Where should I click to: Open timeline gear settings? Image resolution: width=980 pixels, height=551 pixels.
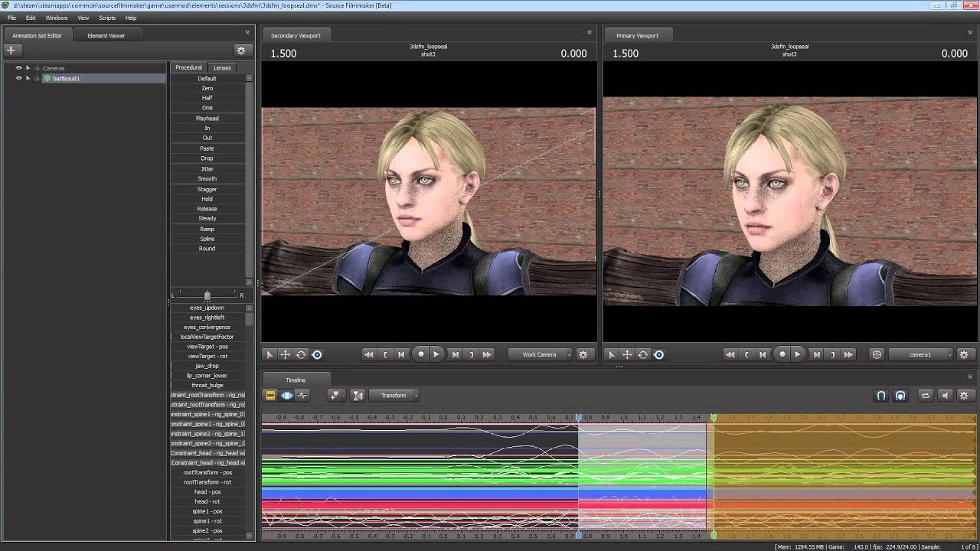click(x=964, y=396)
